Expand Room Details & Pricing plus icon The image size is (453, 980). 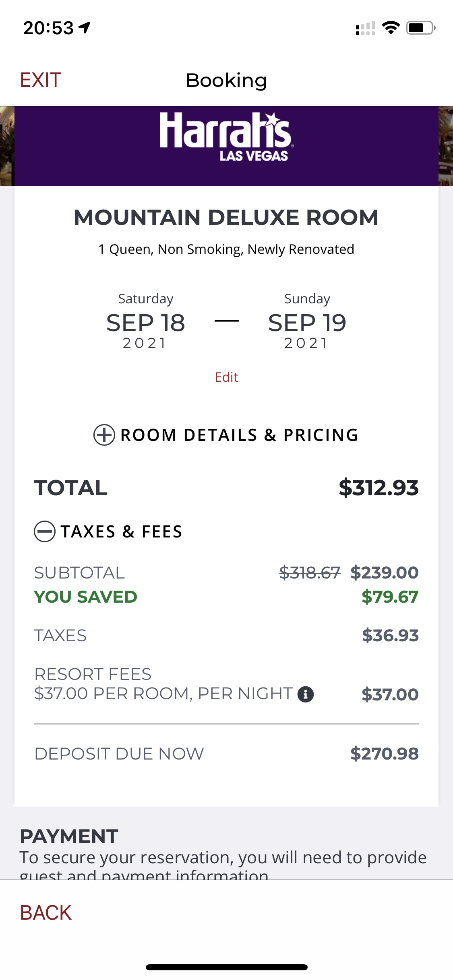104,435
